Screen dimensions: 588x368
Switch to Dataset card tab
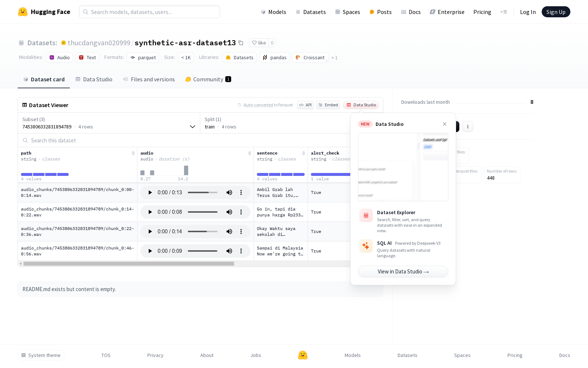(x=44, y=79)
